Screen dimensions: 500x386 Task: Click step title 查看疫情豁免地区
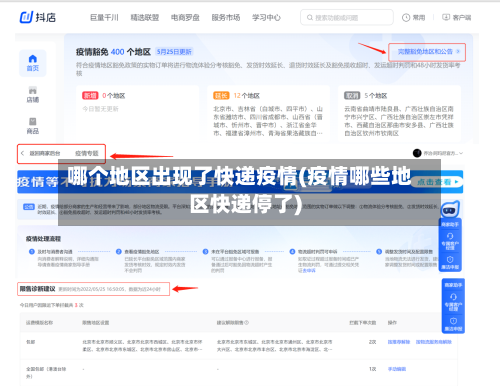point(142,252)
